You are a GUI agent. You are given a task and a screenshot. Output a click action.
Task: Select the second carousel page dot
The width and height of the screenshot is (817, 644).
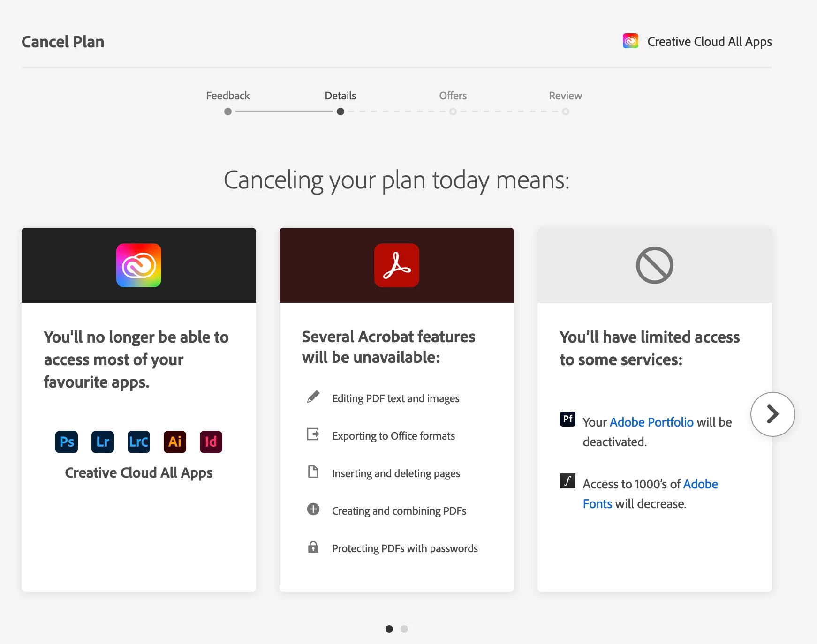tap(404, 629)
